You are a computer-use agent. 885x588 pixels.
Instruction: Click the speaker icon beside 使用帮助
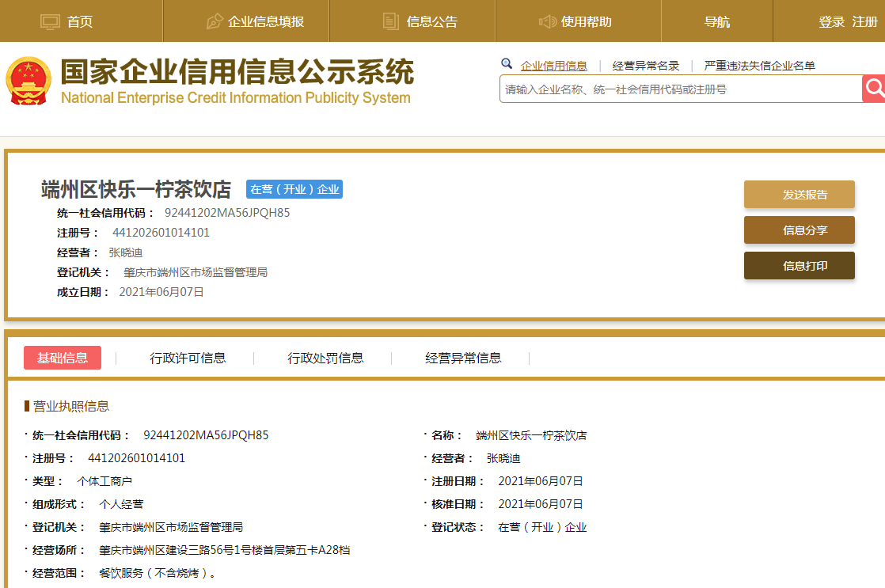point(548,22)
